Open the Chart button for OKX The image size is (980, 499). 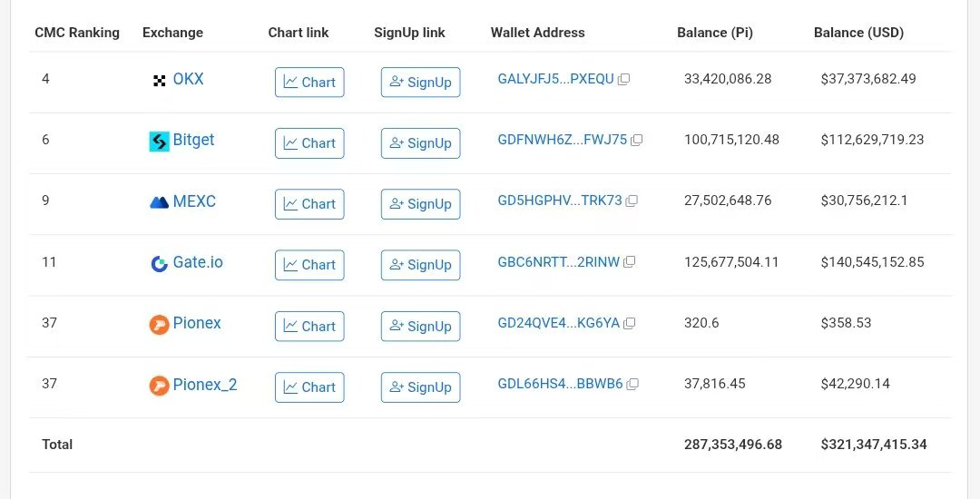point(309,82)
